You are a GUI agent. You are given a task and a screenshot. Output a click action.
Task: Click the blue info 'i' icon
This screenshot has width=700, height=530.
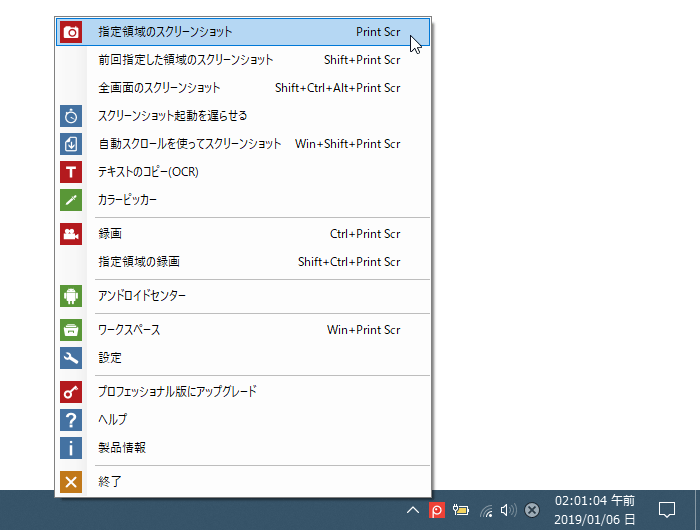click(x=71, y=448)
